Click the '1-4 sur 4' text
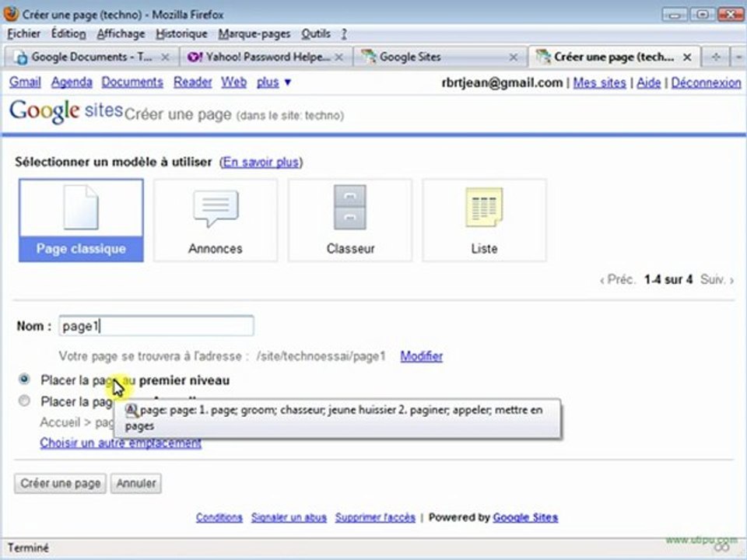 [x=668, y=279]
